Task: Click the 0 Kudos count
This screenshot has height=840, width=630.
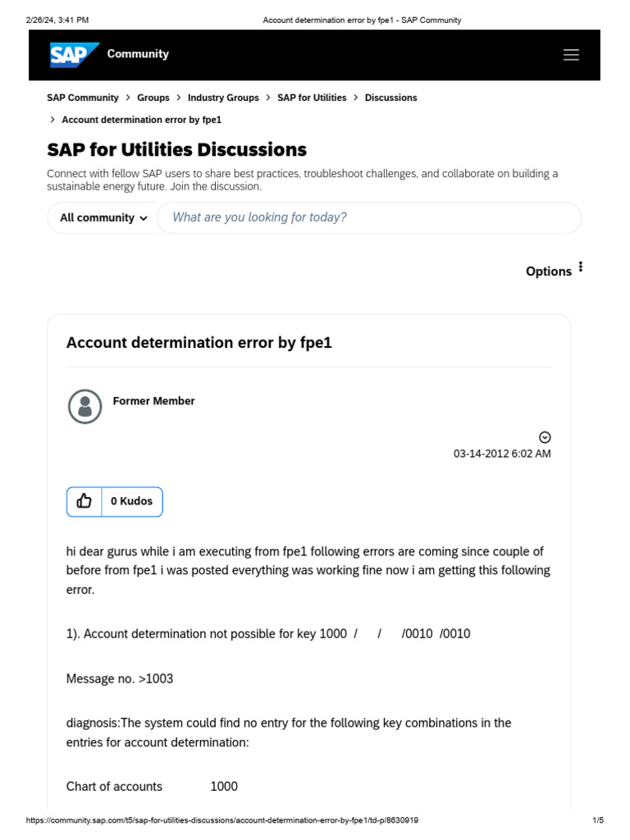Action: click(132, 501)
